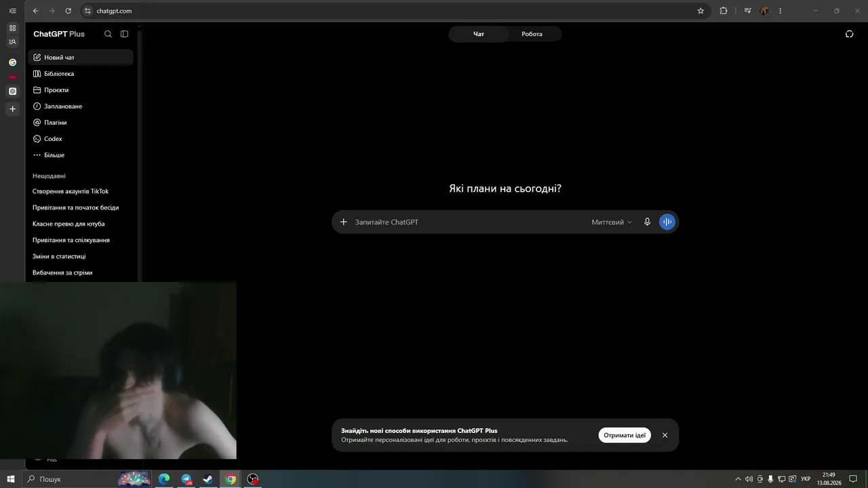Screen dimensions: 868x488
Task: Show hidden system tray icons
Action: pos(738,479)
